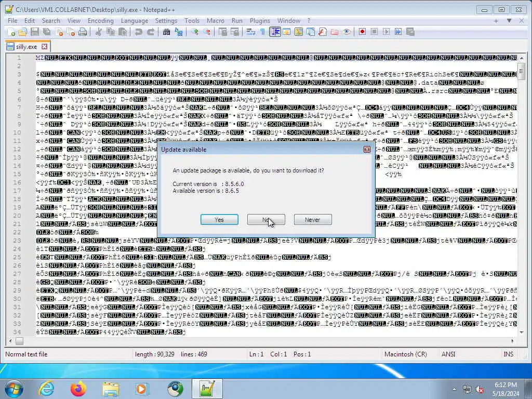Click the Copy toolbar icon
532x399 pixels.
111,32
